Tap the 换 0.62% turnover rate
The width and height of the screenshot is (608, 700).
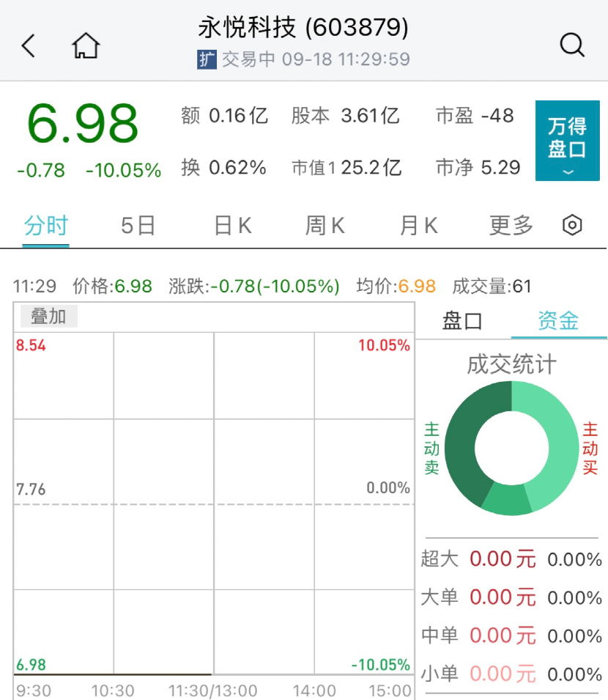[x=224, y=167]
